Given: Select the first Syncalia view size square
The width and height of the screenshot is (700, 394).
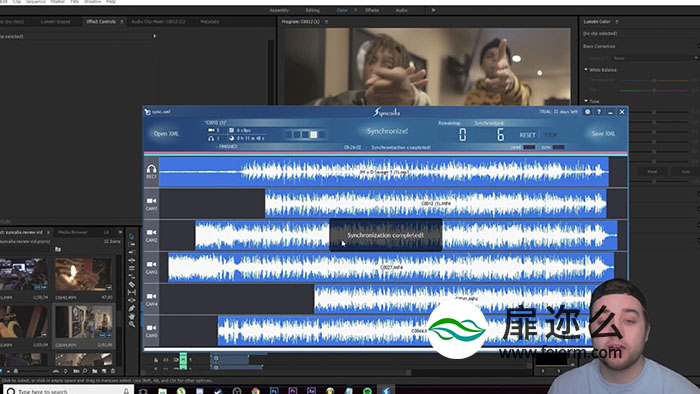Looking at the screenshot, I should coord(289,134).
